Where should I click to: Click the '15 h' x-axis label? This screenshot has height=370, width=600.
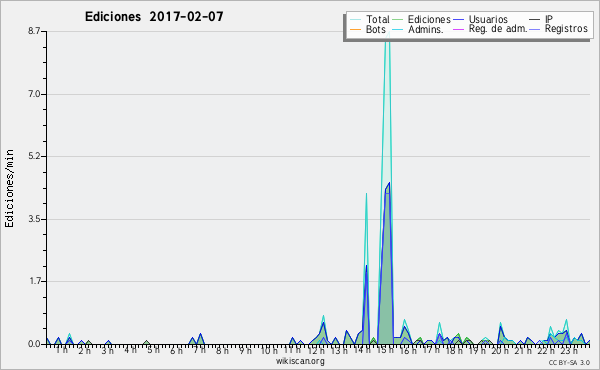(385, 350)
